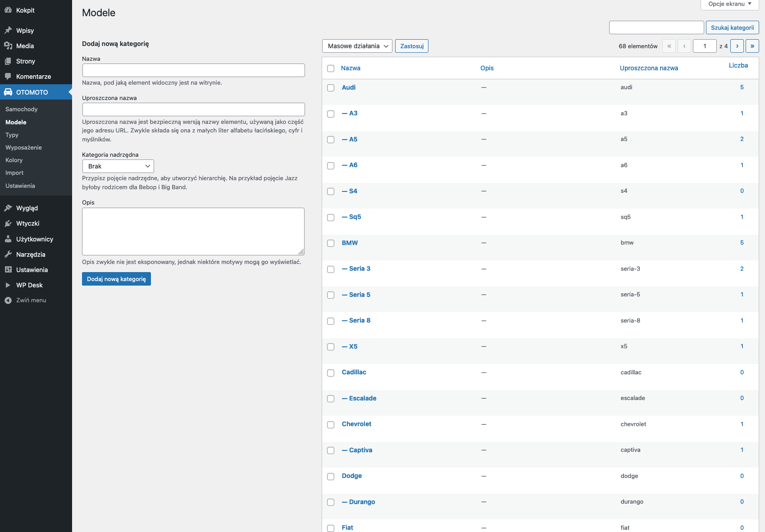The height and width of the screenshot is (532, 765).
Task: Click the Szukaj kategorii button
Action: (733, 27)
